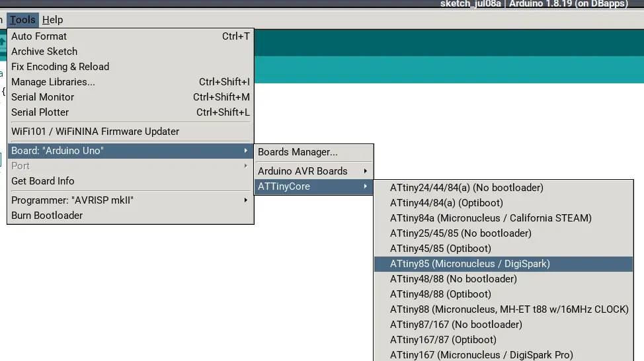Image resolution: width=644 pixels, height=361 pixels.
Task: Open Boards Manager...
Action: click(x=314, y=152)
